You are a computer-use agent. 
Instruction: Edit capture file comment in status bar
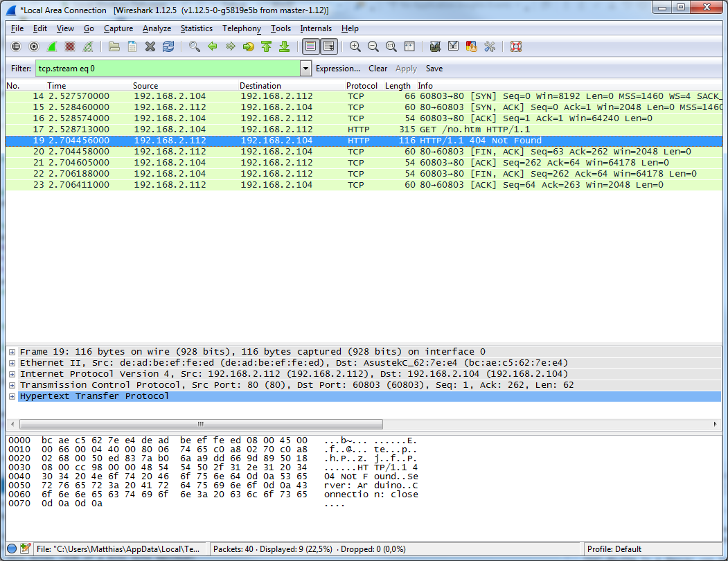click(x=26, y=549)
